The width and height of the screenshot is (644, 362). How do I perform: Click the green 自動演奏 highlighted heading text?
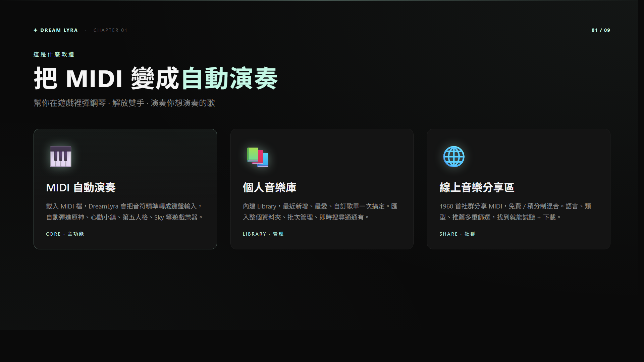click(x=230, y=78)
